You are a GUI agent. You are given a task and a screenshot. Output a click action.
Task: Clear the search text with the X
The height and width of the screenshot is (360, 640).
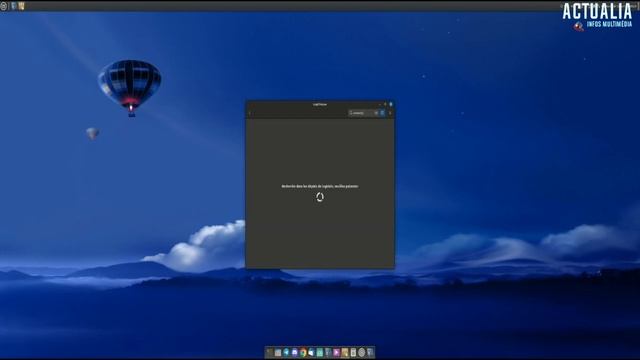376,113
